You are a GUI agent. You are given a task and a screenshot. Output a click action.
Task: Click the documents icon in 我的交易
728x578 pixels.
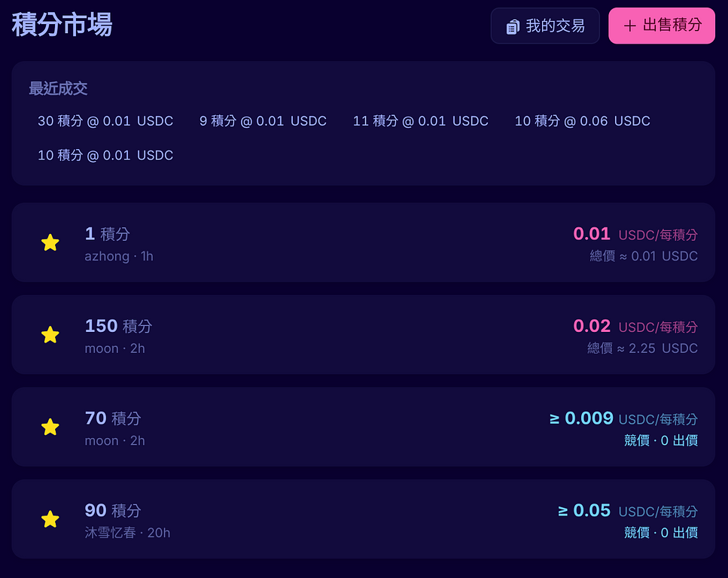[513, 26]
